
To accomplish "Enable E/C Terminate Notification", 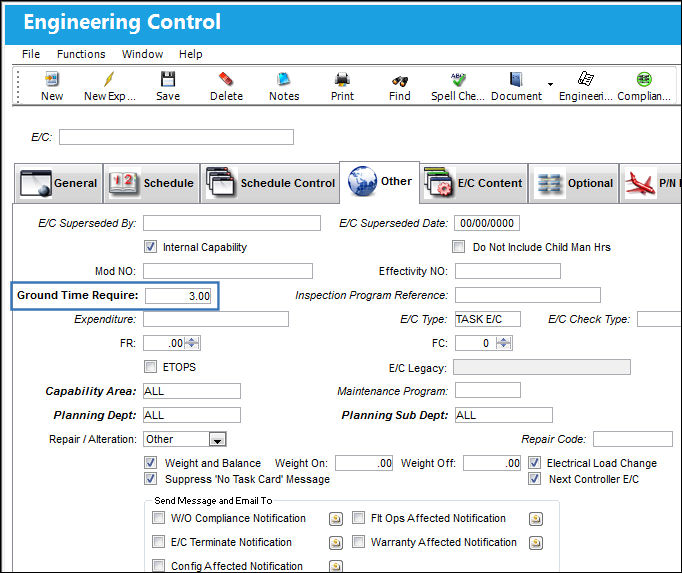I will (x=158, y=542).
